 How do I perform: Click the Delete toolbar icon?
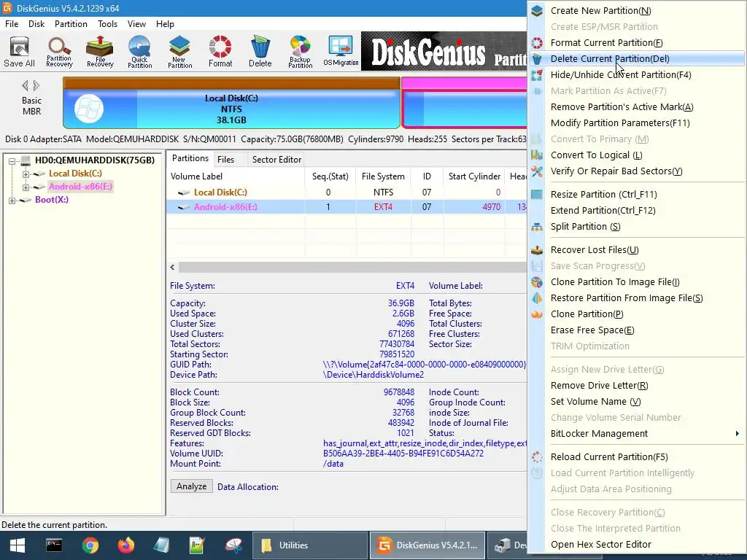click(260, 52)
